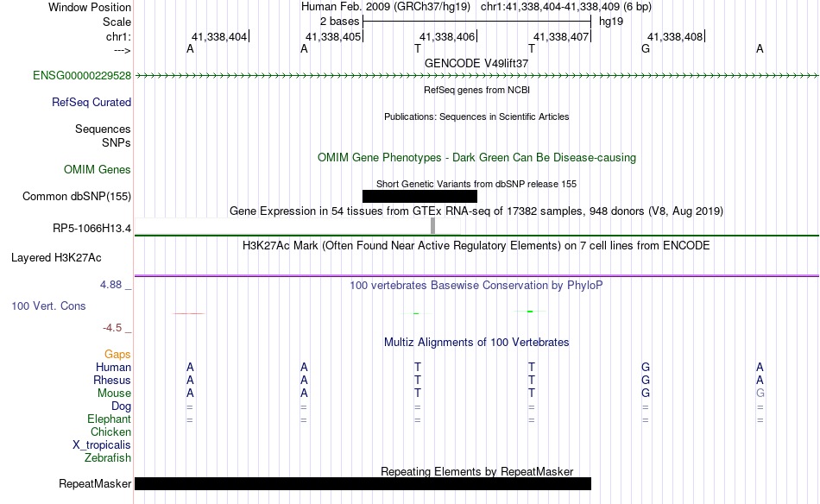Open the OMIM Genes track label
The image size is (820, 504).
pos(97,170)
